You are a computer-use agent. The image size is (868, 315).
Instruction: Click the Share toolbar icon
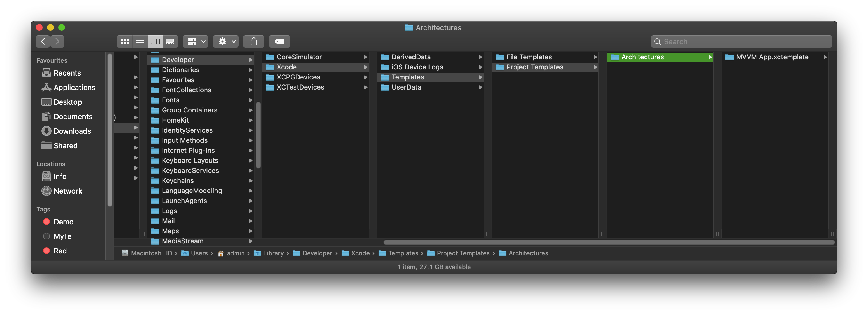tap(254, 41)
